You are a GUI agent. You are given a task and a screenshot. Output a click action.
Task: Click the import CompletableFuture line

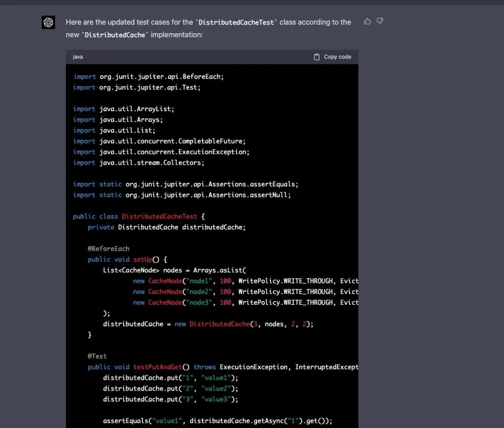pyautogui.click(x=159, y=141)
